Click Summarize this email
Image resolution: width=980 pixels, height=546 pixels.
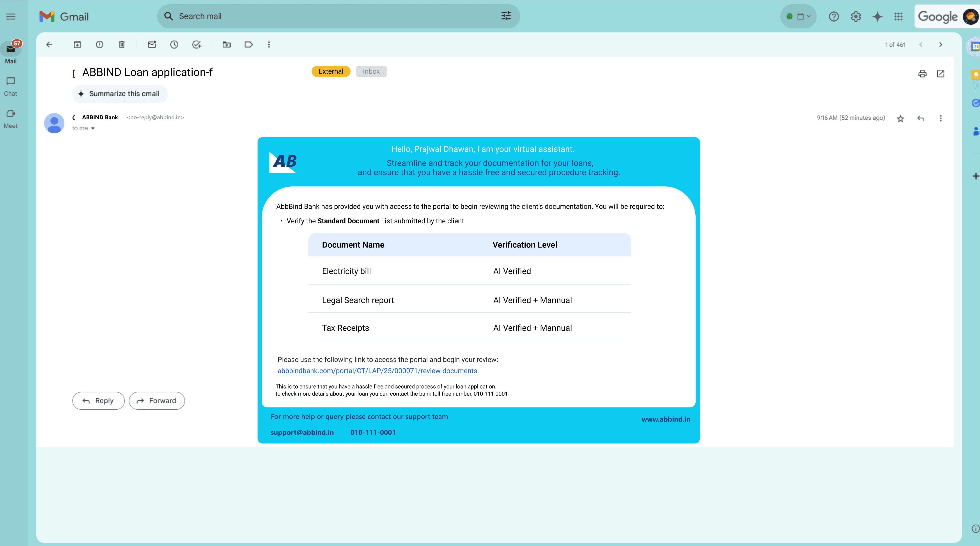tap(119, 94)
